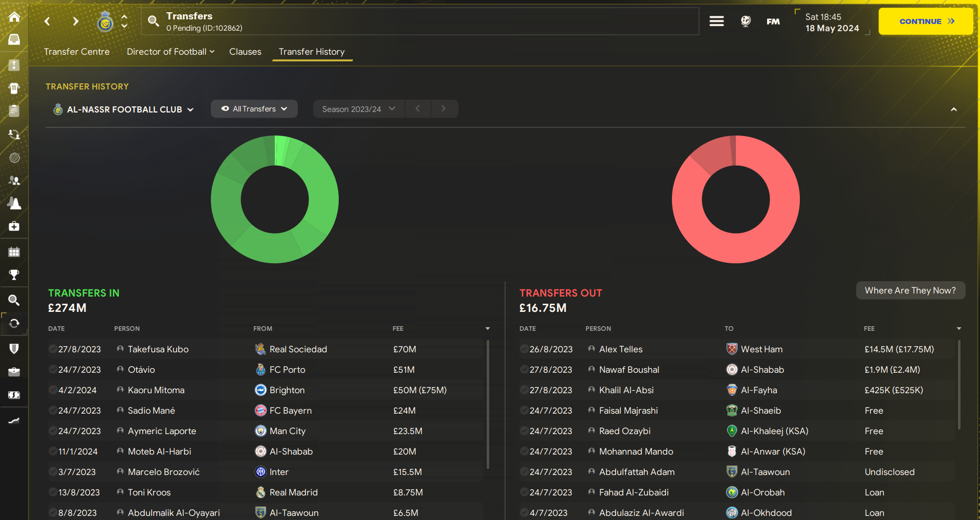980x520 pixels.
Task: Toggle the circle beside Alex Telles row
Action: point(524,349)
